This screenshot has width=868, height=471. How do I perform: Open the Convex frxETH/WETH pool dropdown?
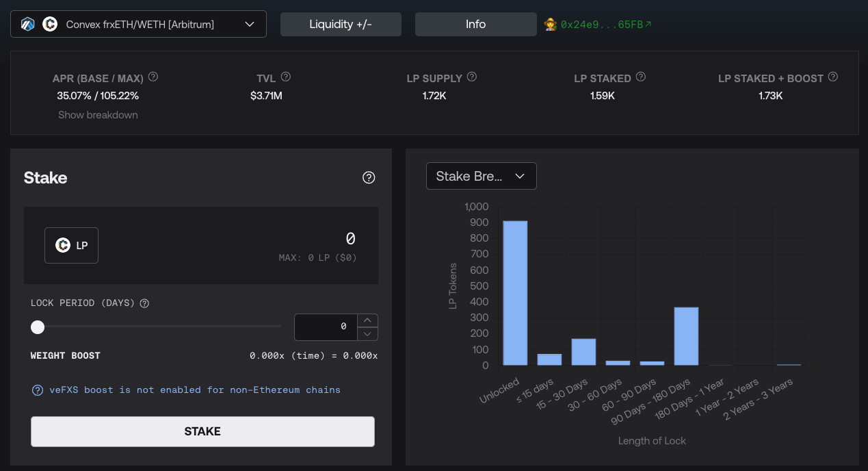pos(138,24)
